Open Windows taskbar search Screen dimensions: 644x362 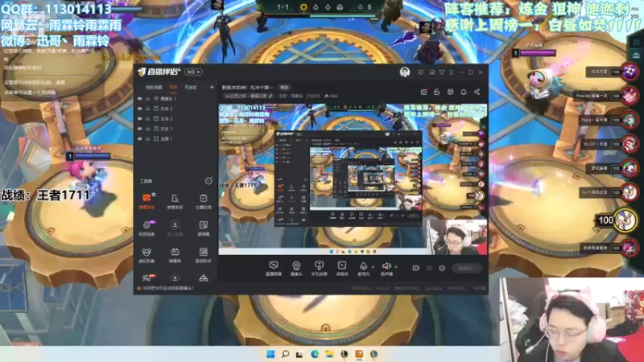(x=285, y=354)
